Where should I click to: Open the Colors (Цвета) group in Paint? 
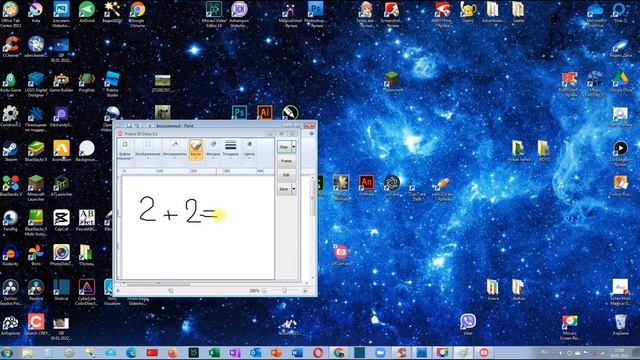click(249, 149)
